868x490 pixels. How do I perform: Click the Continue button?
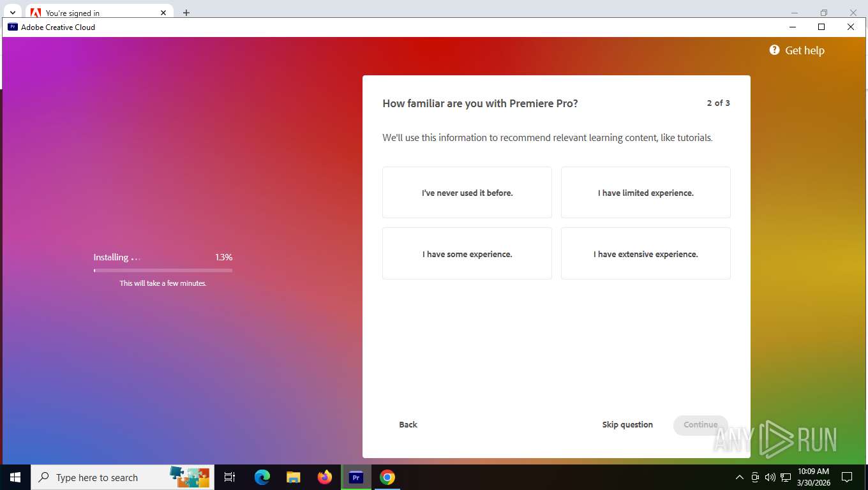point(701,425)
